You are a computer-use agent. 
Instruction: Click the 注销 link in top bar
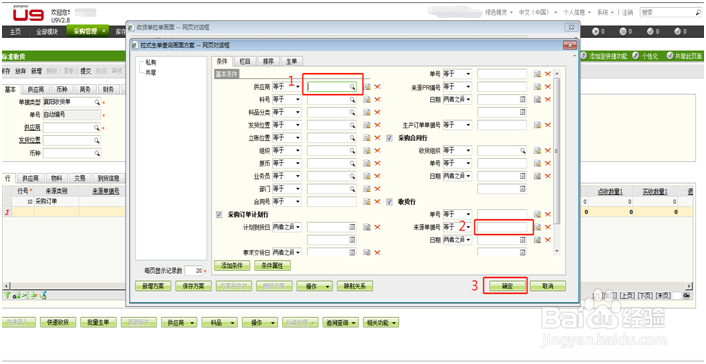pos(628,13)
